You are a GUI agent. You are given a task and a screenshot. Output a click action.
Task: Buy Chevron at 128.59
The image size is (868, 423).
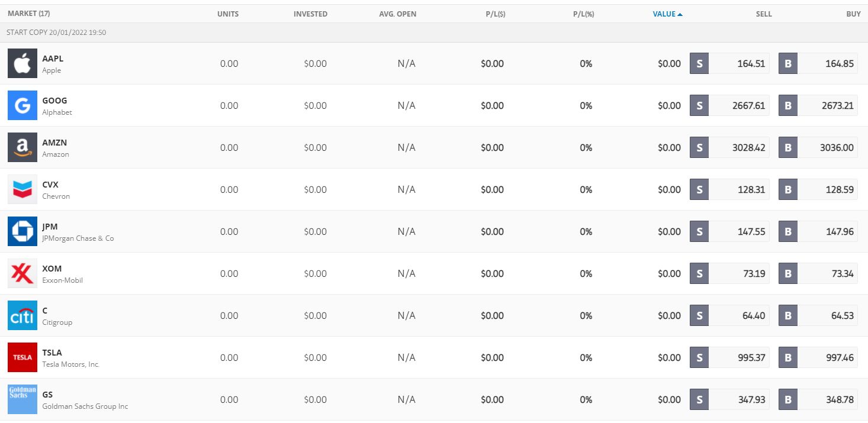click(x=818, y=189)
